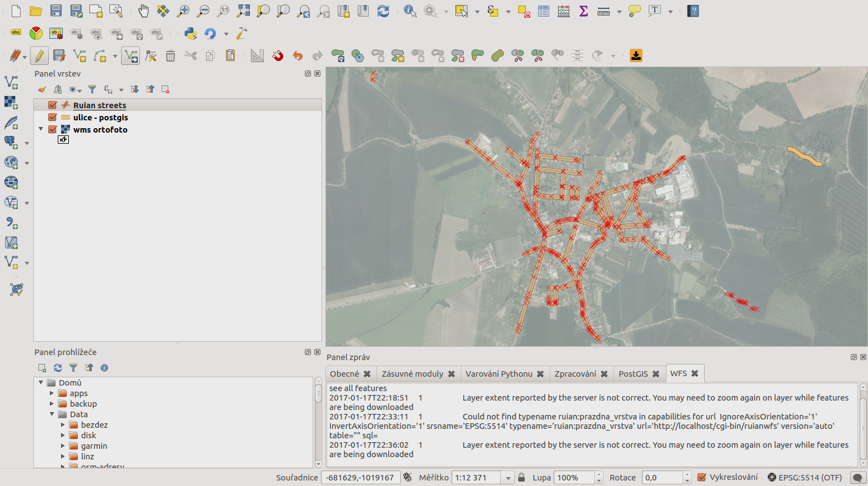
Task: Open the field calculator sigma icon
Action: [x=584, y=11]
